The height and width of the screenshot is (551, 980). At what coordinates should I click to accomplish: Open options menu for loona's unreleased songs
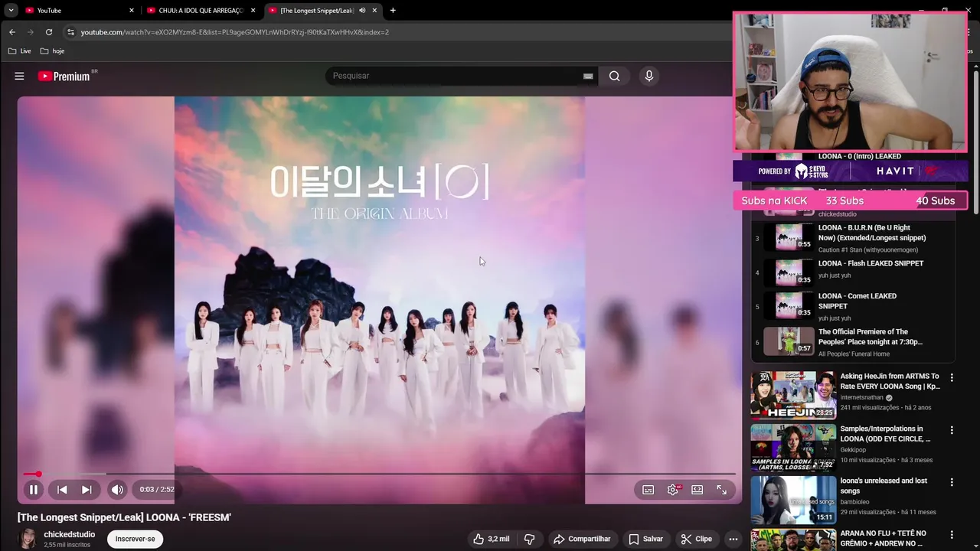pos(952,482)
